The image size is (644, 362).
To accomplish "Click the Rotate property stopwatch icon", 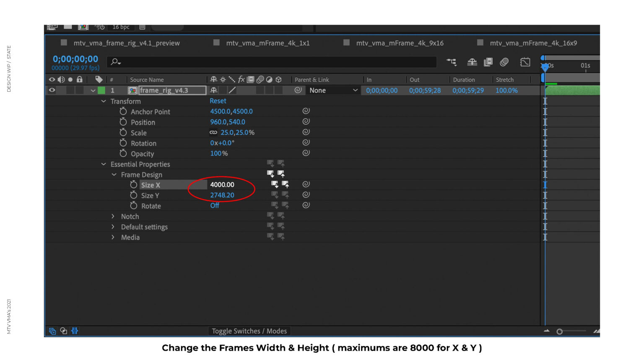I will point(133,205).
